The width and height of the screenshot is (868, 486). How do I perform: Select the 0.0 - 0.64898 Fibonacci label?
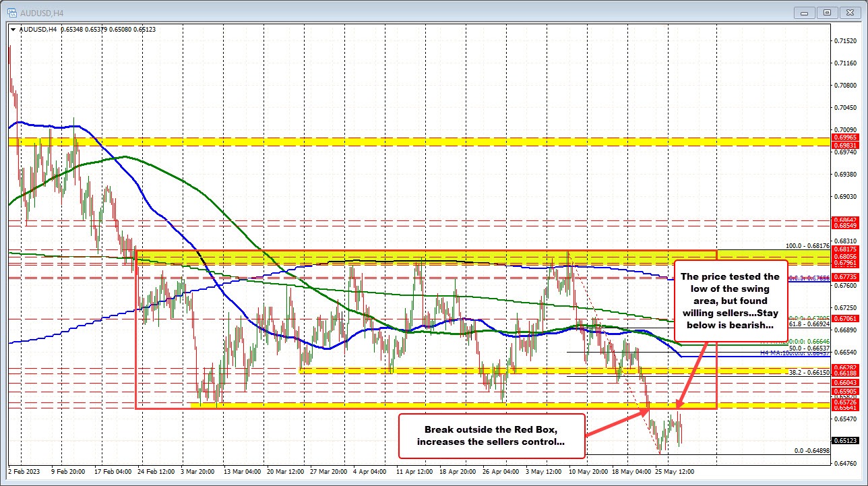(x=815, y=451)
